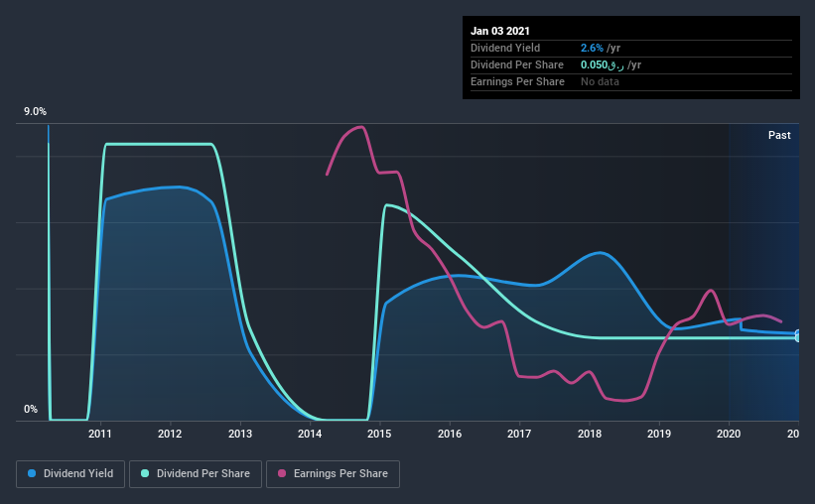Click the 2020 x-axis label
The height and width of the screenshot is (504, 815).
tap(729, 434)
